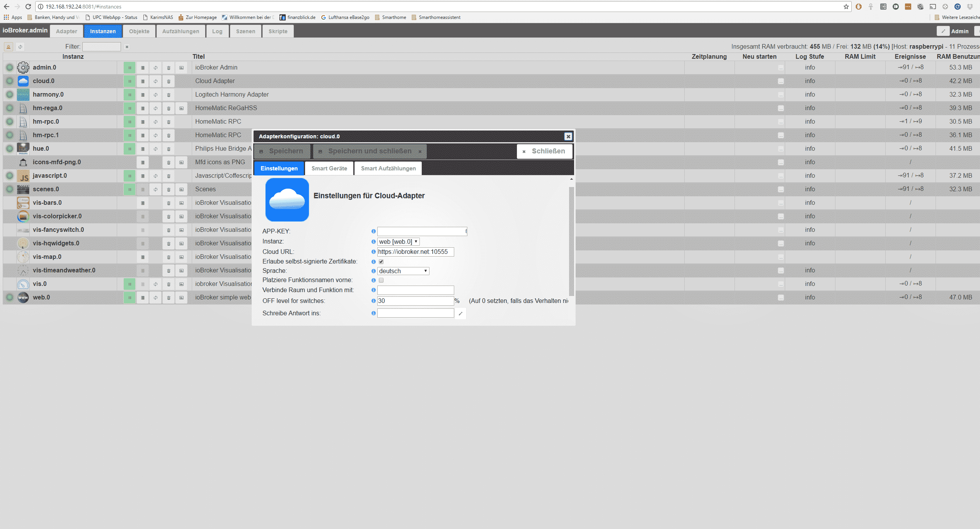
Task: Pause the web.0 instance
Action: (x=130, y=298)
